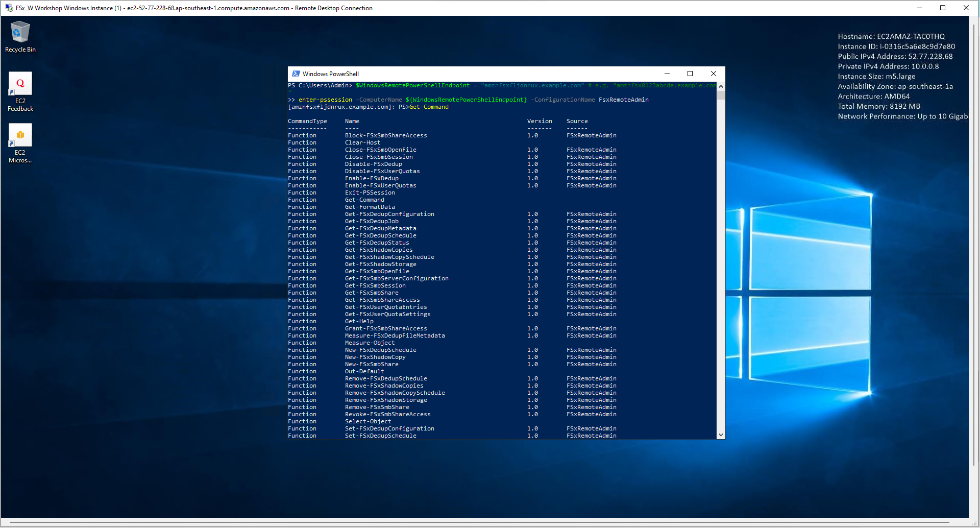Click Measure-Object entry
The image size is (980, 528).
[x=370, y=343]
